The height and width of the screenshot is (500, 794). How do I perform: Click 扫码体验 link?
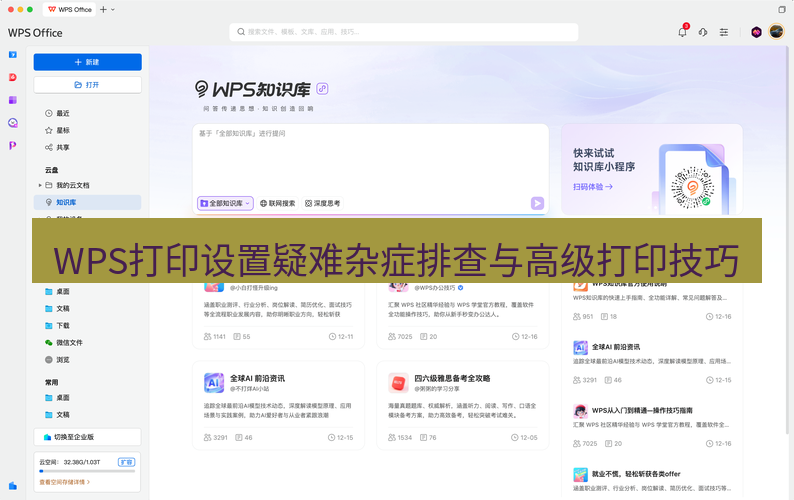click(593, 186)
